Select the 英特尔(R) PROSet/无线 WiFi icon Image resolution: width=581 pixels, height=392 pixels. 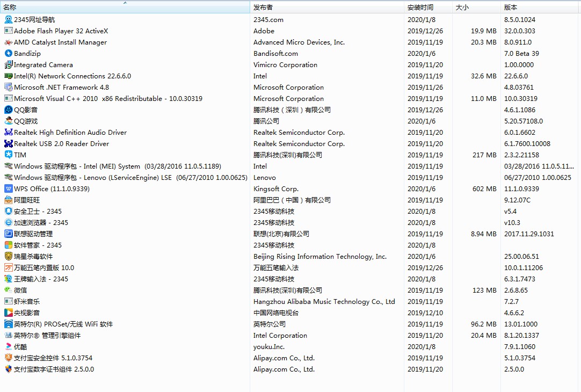point(8,324)
